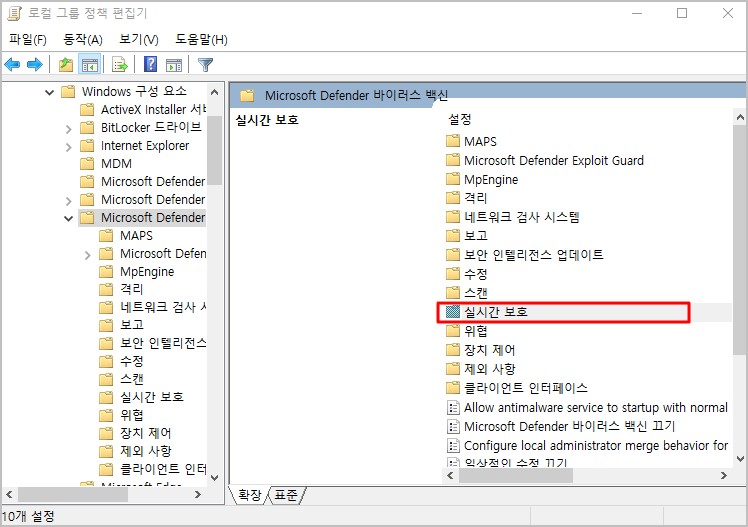Click the Filter funnel toolbar icon
The width and height of the screenshot is (748, 527).
[205, 64]
